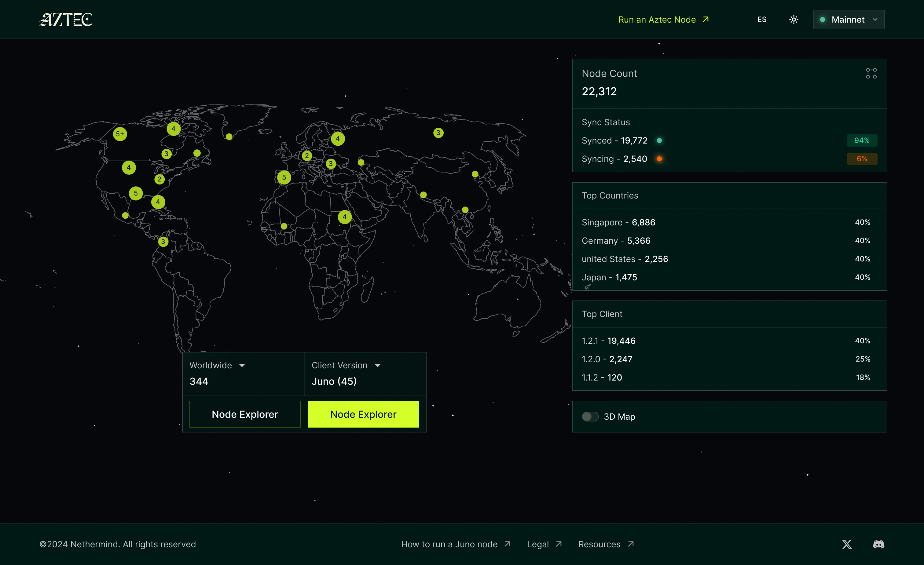Click the 6% syncing badge
Viewport: 924px width, 565px height.
[x=862, y=159]
